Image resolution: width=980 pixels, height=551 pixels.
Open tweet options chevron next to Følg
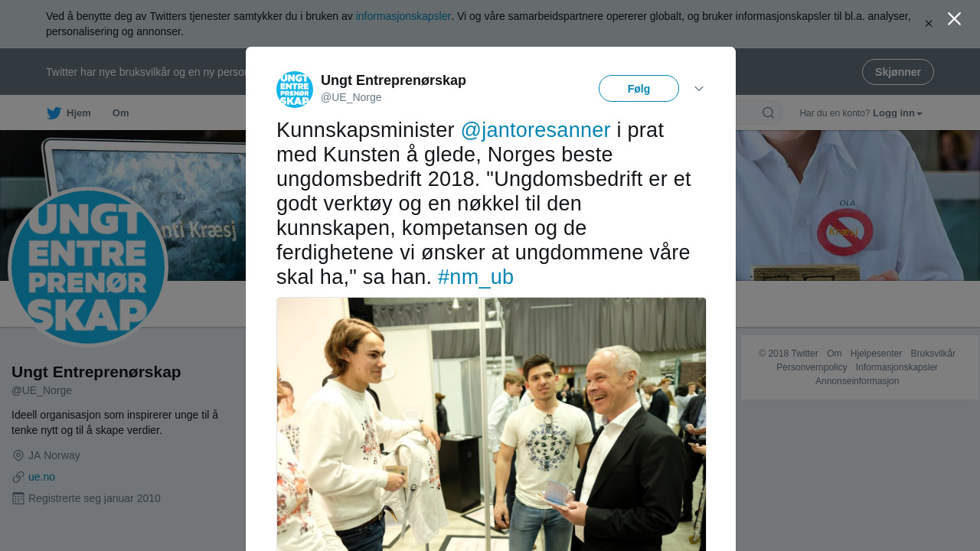tap(699, 89)
